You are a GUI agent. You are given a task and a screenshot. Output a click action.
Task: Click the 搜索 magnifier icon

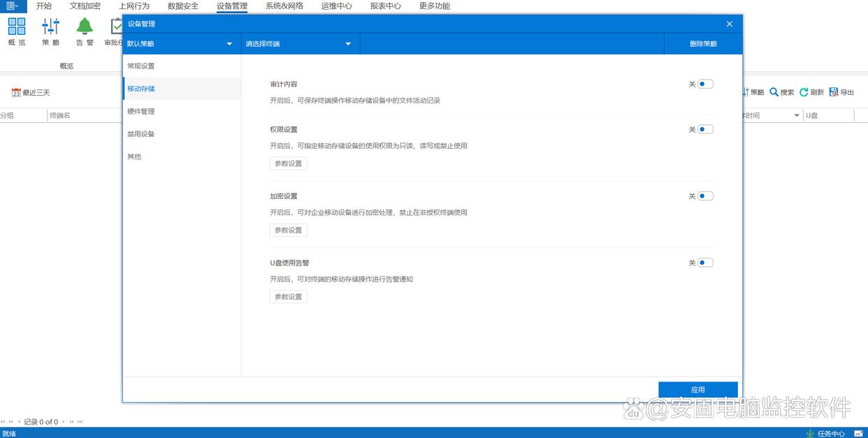tap(774, 92)
